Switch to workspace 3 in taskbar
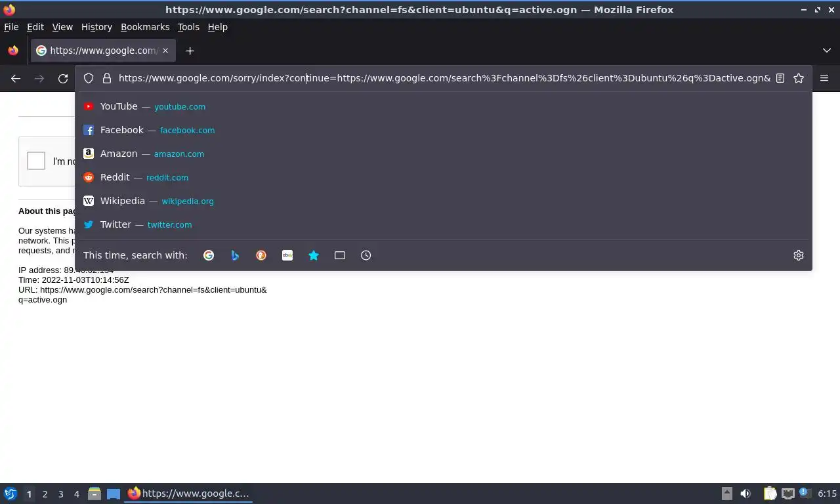The image size is (840, 504). [60, 493]
